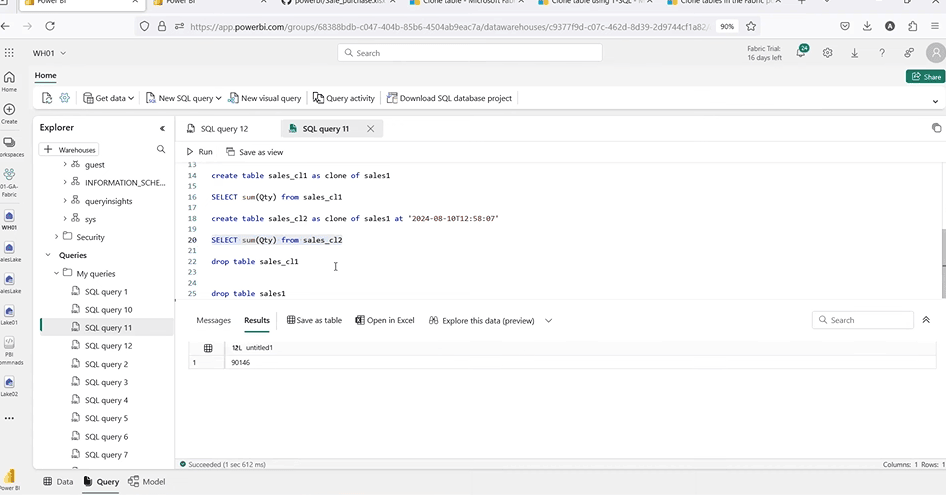Open the WH01 warehouse sidebar item
Screen dimensions: 946x495
9,220
